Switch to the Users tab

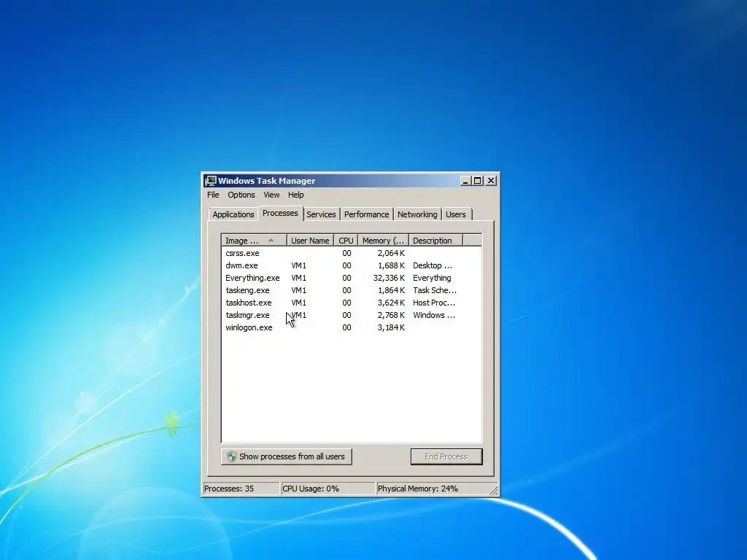[456, 214]
